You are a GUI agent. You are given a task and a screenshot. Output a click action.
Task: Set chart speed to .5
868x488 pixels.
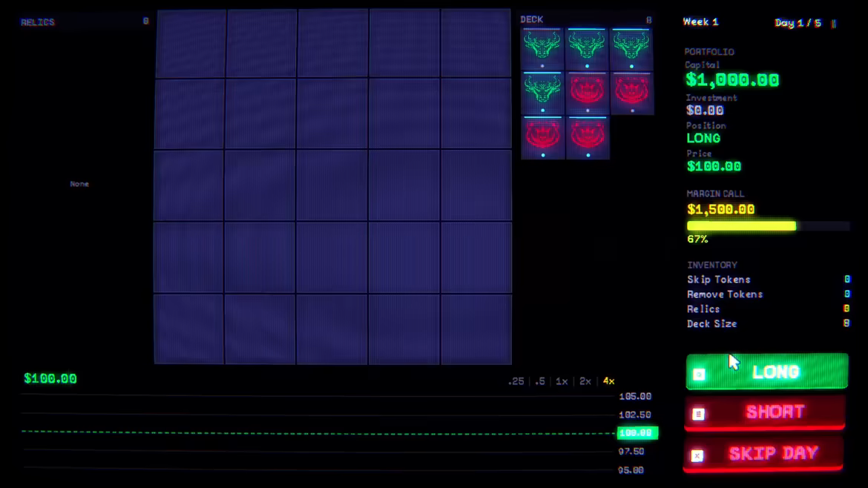coord(540,381)
